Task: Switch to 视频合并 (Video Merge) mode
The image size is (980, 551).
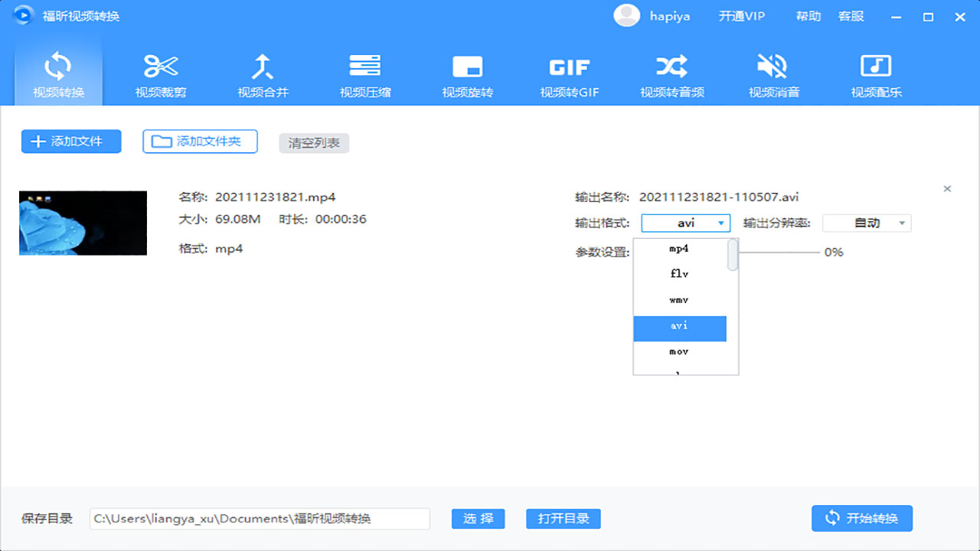Action: click(x=263, y=73)
